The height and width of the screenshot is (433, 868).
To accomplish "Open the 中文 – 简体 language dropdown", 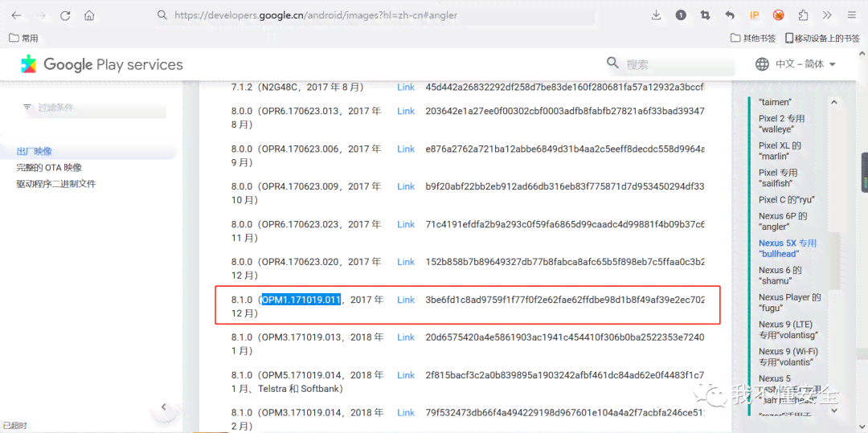I will 805,64.
